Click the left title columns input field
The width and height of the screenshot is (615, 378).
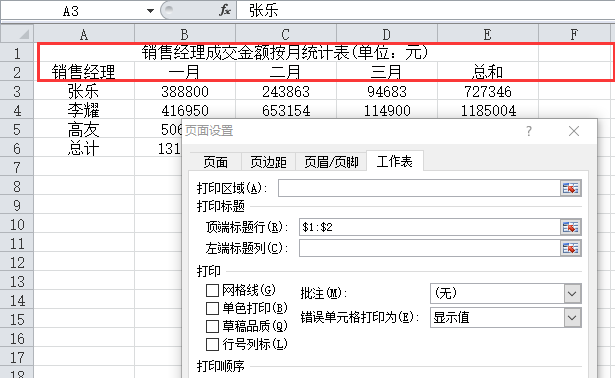(429, 248)
